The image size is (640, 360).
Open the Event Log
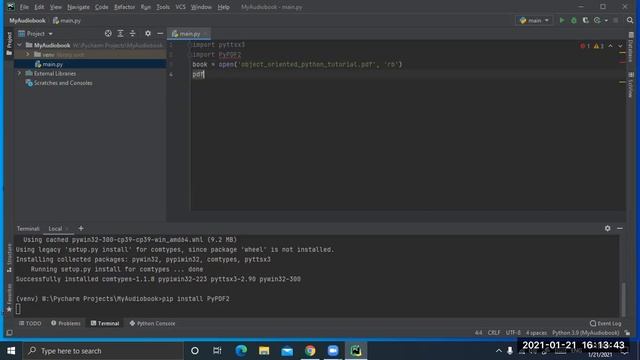[605, 323]
